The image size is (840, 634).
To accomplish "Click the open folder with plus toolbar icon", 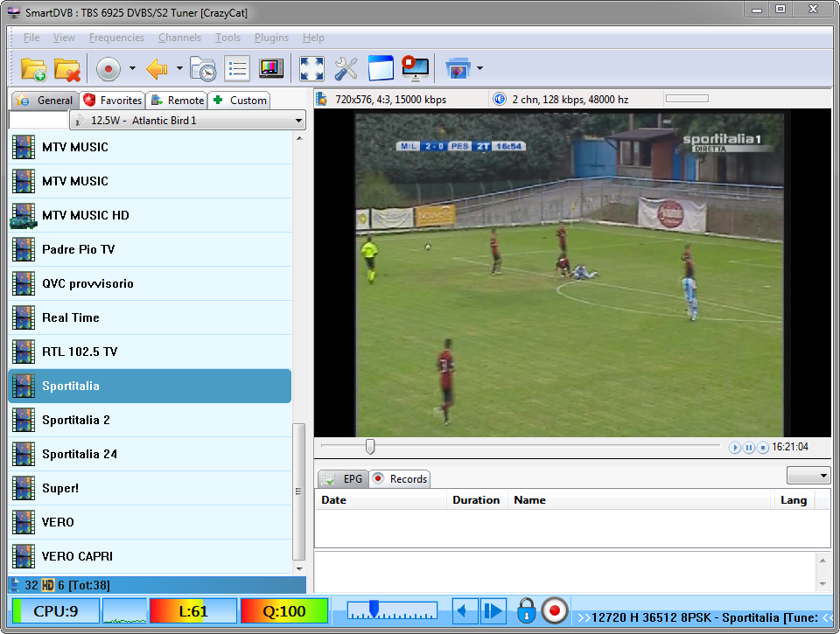I will point(33,69).
